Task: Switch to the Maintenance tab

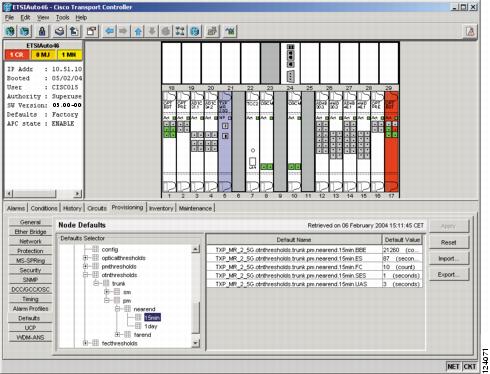Action: point(195,208)
